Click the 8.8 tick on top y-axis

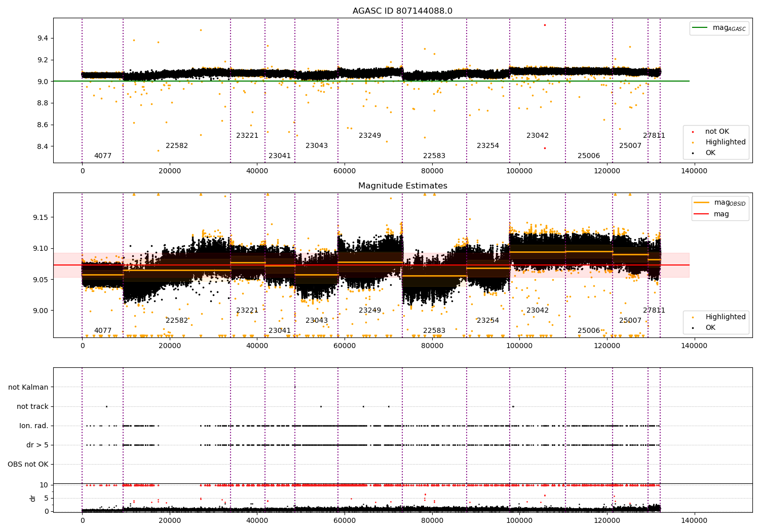(x=43, y=103)
